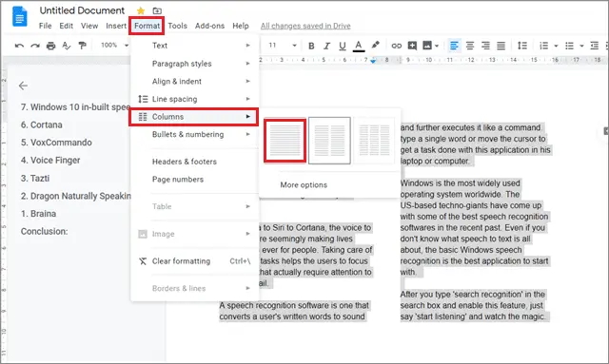Toggle underline formatting

(343, 46)
